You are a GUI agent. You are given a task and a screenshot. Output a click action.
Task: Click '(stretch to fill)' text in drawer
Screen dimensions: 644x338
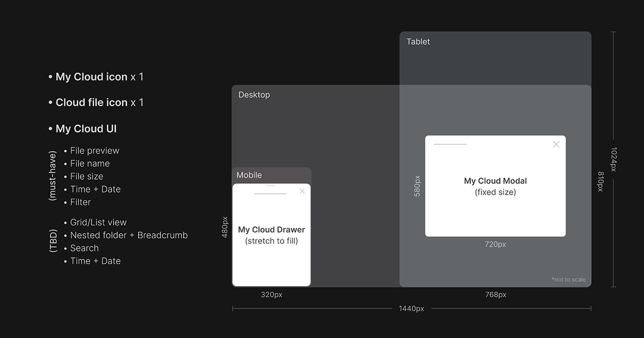click(272, 241)
